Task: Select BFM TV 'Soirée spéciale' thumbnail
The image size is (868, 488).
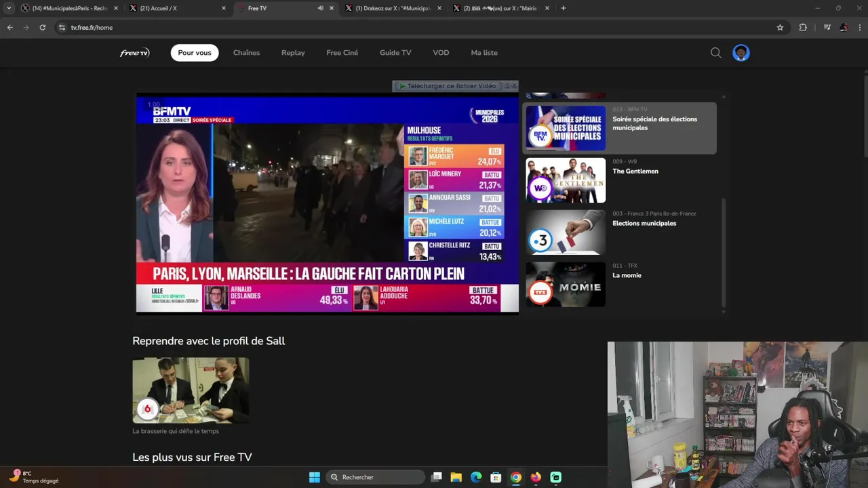Action: point(566,128)
